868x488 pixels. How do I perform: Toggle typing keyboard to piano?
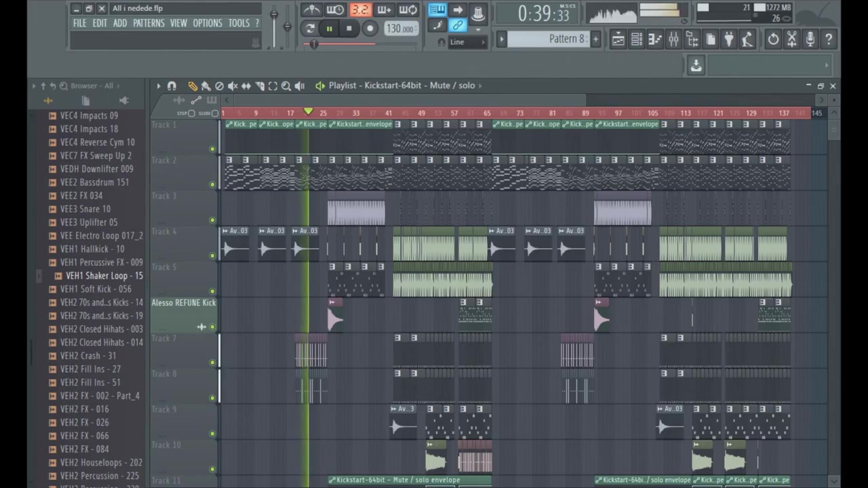pyautogui.click(x=437, y=9)
